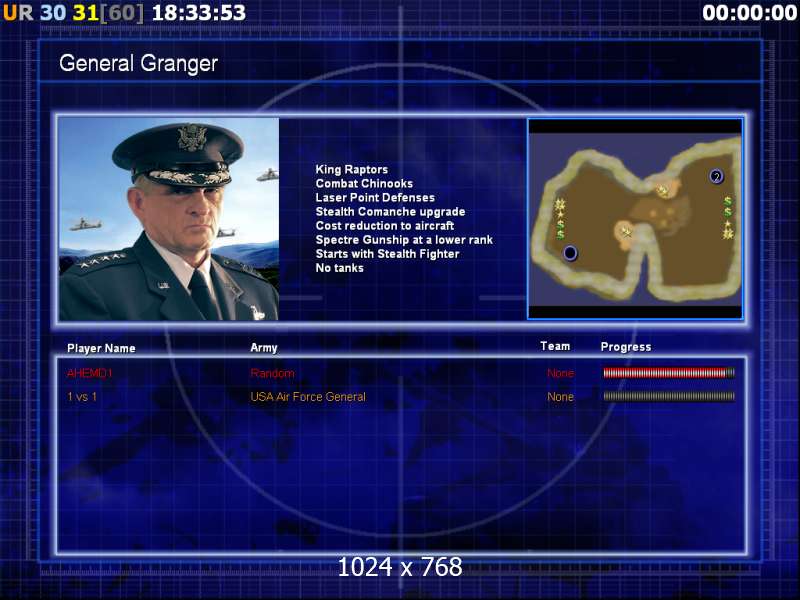This screenshot has height=600, width=800.
Task: Select the player name "AHEMD1"
Action: click(x=89, y=373)
